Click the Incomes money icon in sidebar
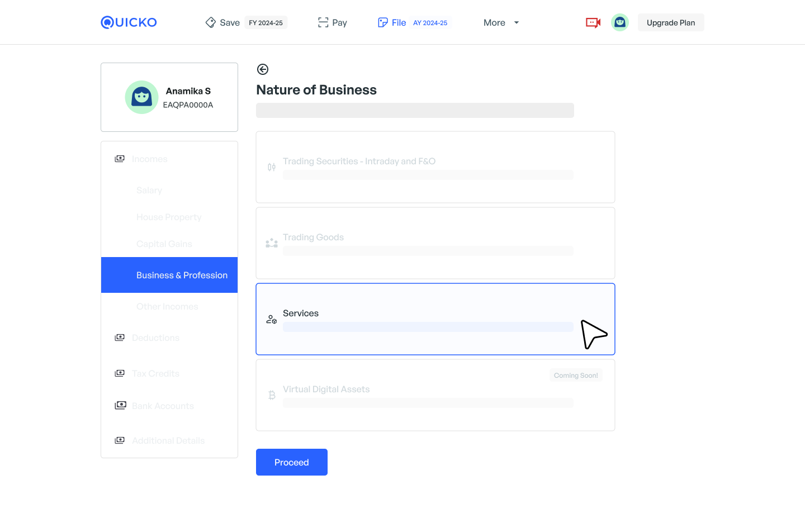805x532 pixels. click(120, 159)
